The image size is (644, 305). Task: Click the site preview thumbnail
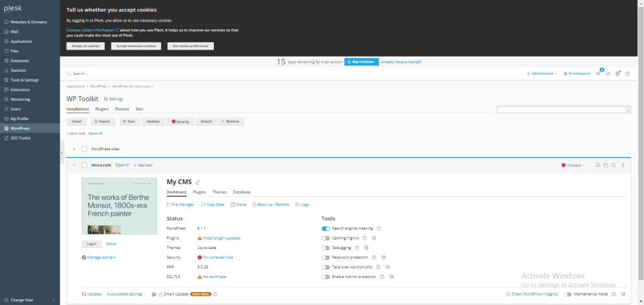[119, 206]
